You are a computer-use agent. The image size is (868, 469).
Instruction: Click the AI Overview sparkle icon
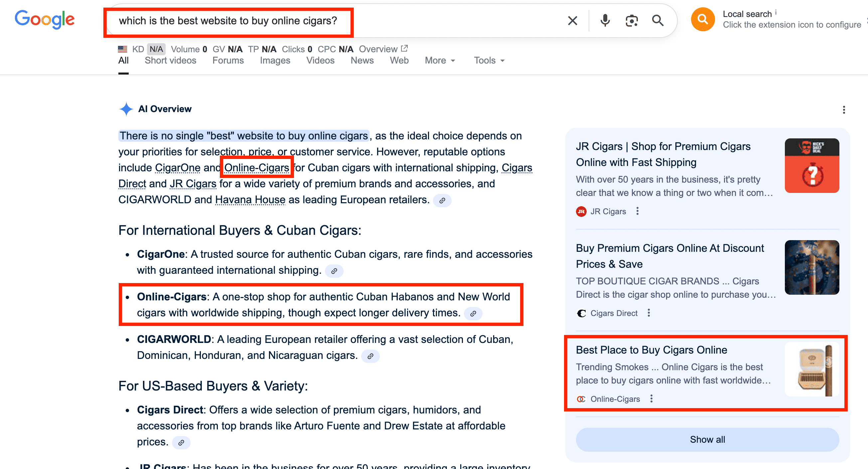[126, 109]
